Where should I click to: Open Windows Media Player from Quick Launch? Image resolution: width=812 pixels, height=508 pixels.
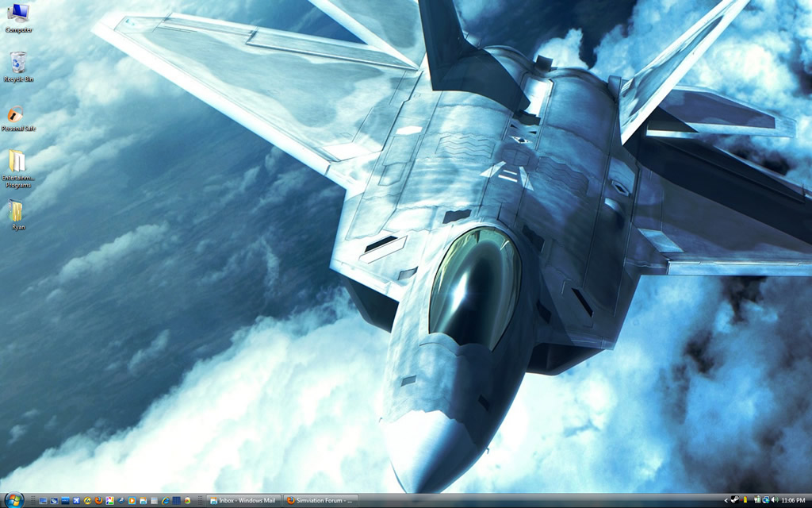point(132,500)
